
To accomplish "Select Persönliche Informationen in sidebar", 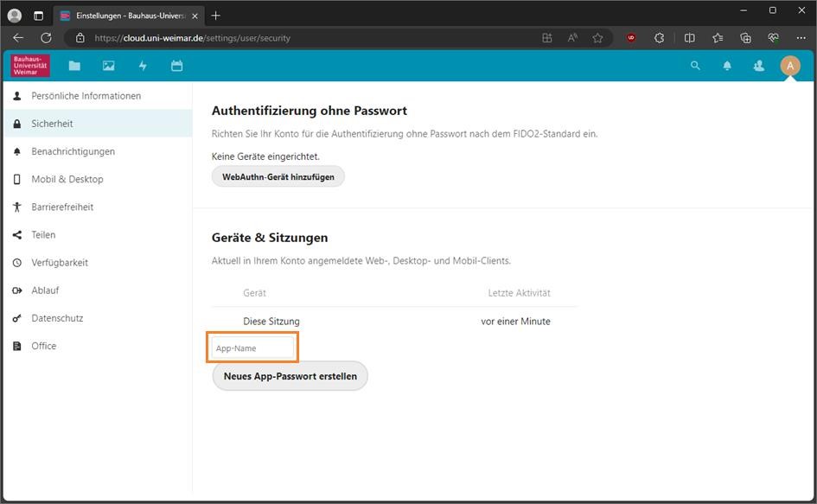I will (x=86, y=96).
